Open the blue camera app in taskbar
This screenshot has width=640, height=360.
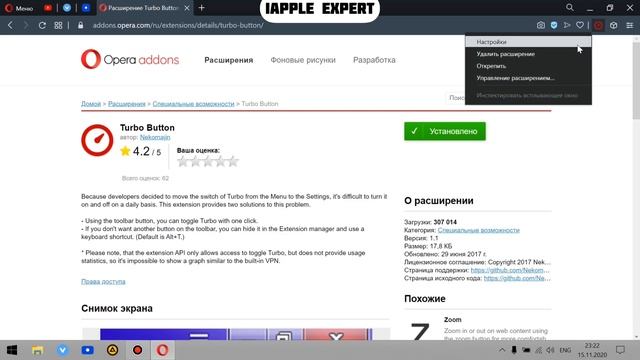click(87, 350)
